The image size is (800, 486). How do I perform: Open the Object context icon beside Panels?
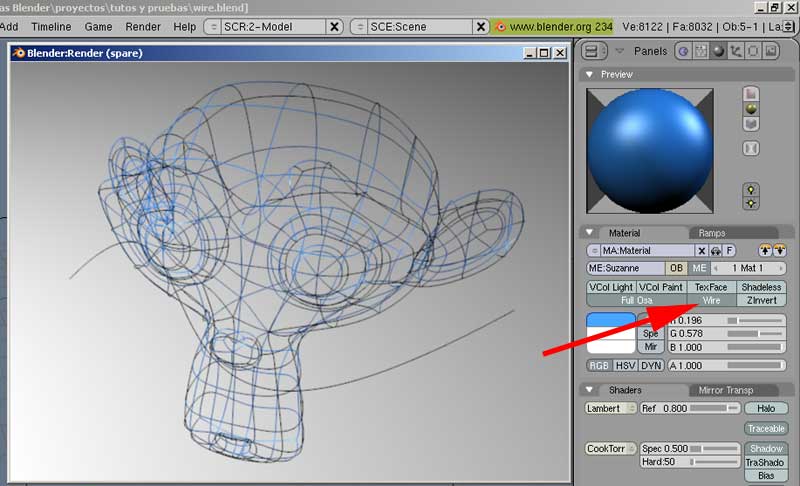pos(736,51)
